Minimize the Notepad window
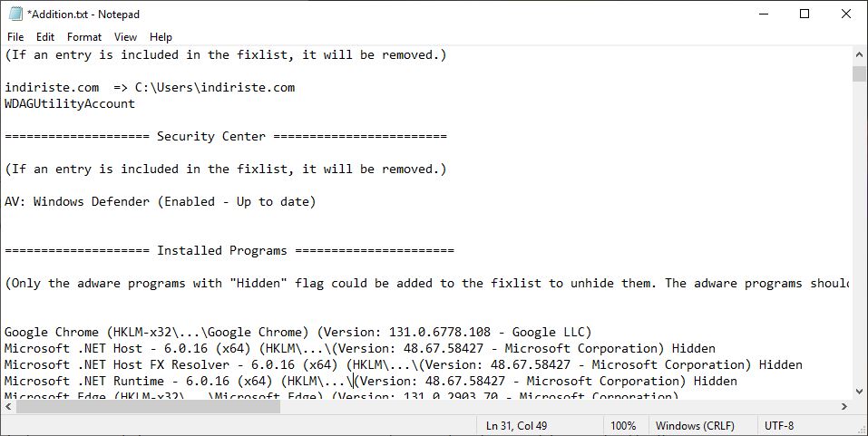 point(764,14)
